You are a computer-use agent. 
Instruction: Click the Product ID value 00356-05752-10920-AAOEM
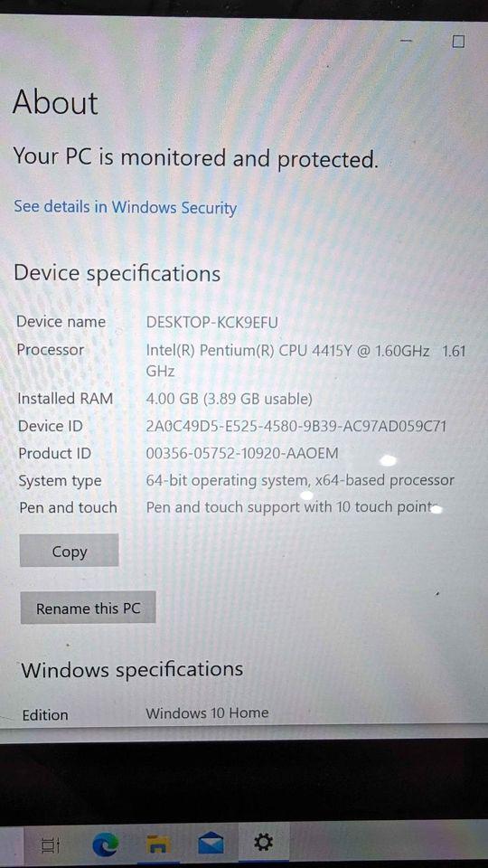point(242,454)
